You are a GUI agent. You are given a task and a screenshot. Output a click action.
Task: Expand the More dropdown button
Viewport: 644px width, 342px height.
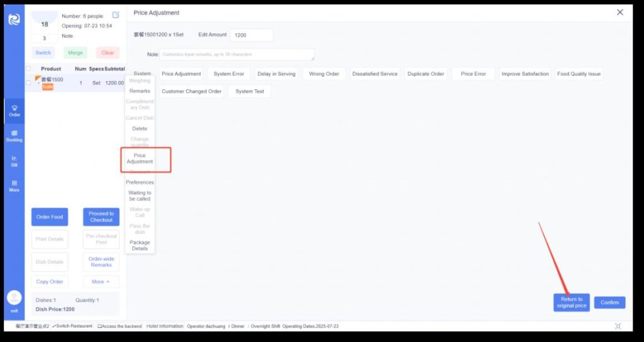tap(101, 282)
